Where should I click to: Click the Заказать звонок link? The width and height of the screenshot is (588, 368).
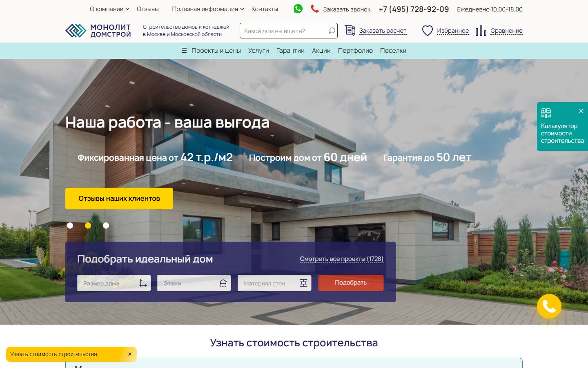pos(347,9)
